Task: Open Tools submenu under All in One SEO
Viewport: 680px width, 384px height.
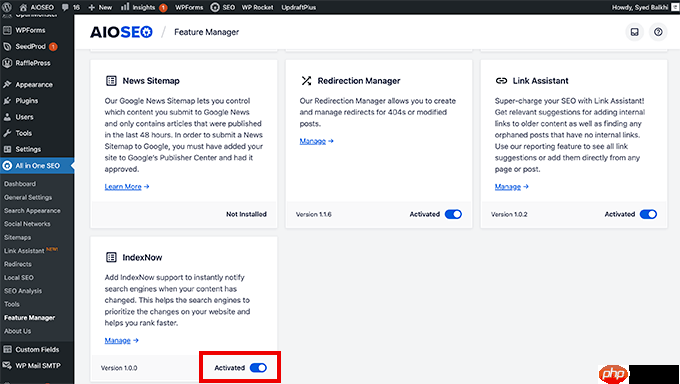Action: [12, 304]
